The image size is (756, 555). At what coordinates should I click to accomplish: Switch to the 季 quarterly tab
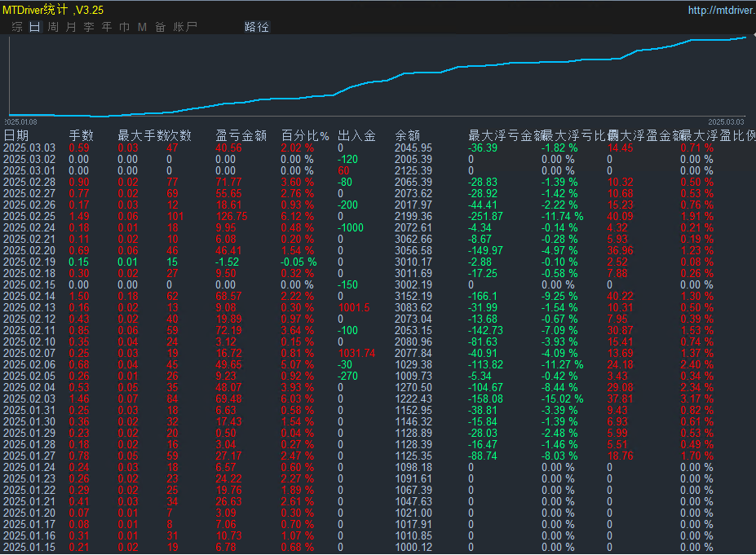pos(89,27)
